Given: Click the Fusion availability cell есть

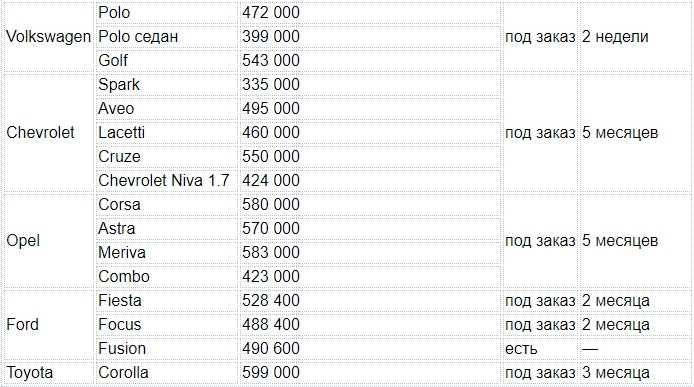Looking at the screenshot, I should (540, 348).
